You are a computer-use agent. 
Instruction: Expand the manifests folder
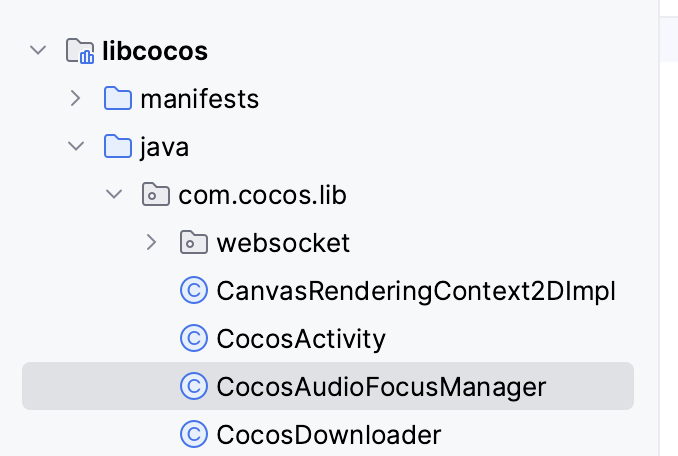pos(76,99)
